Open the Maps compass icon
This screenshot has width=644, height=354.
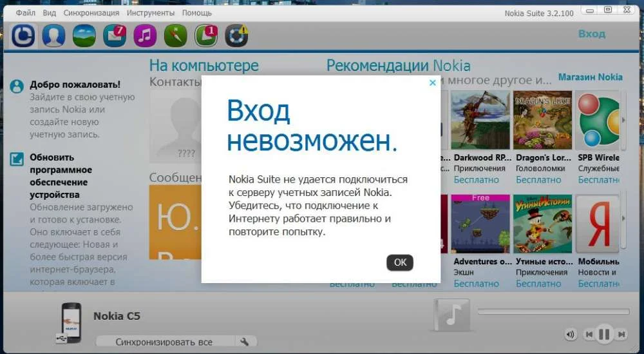pos(175,35)
